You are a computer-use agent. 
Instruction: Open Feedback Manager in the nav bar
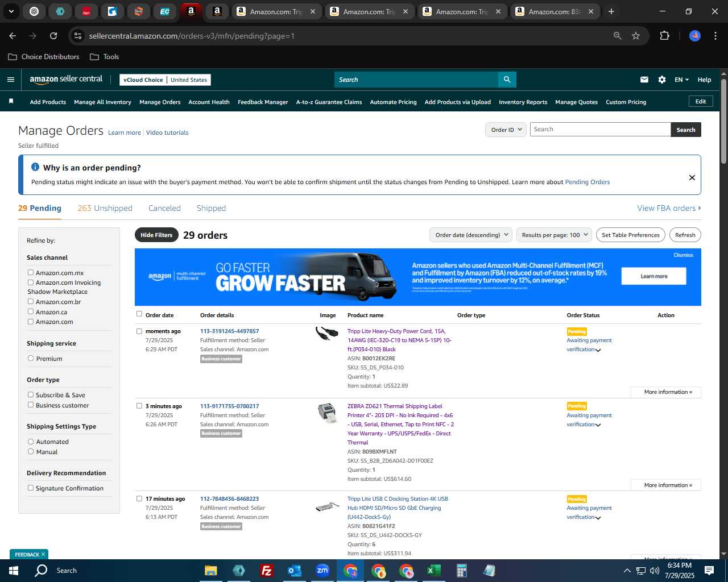(x=263, y=102)
